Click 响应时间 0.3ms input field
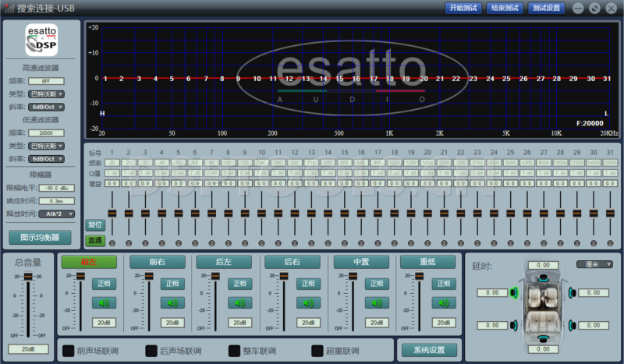Image resolution: width=624 pixels, height=364 pixels. click(x=56, y=201)
